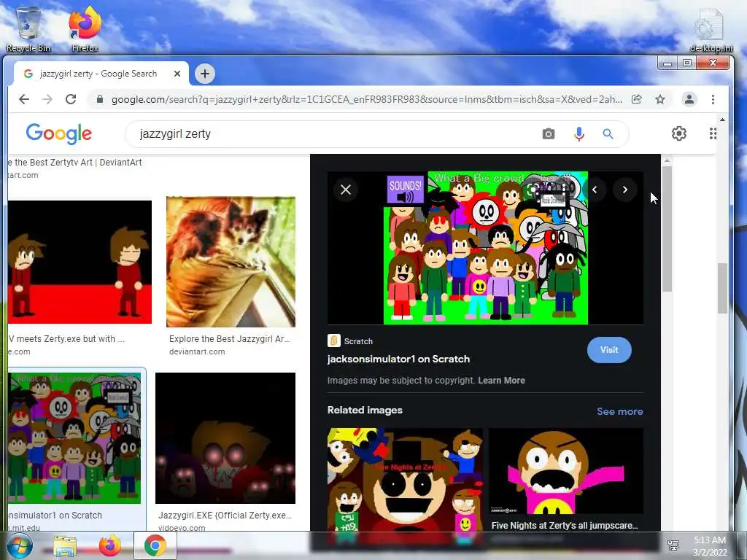Click the preview panel scrollbar
This screenshot has height=560, width=747.
(667, 228)
